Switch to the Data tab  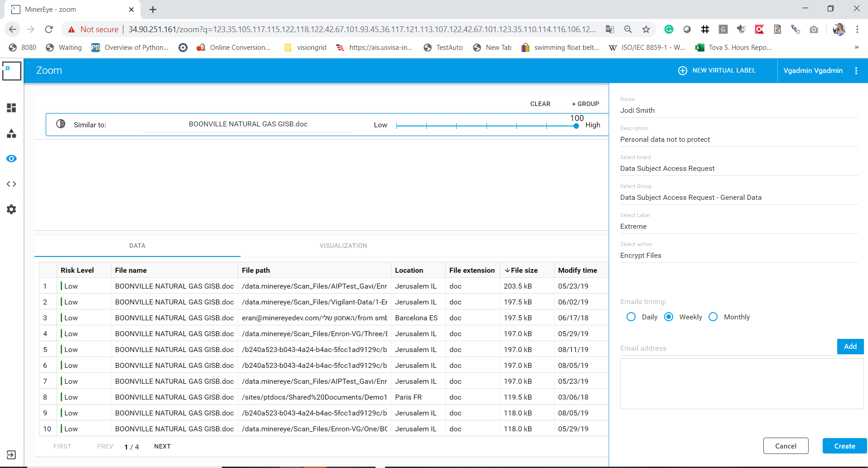coord(137,246)
